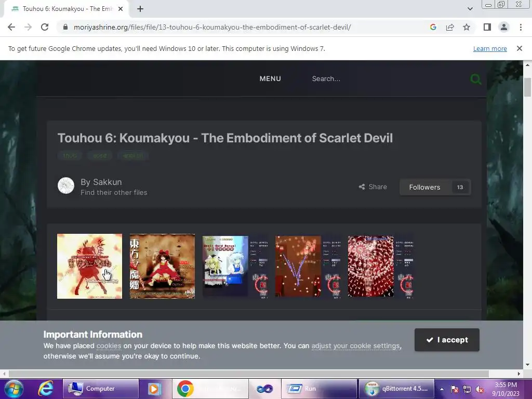
Task: Open Chrome's three-dot menu
Action: coord(521,27)
